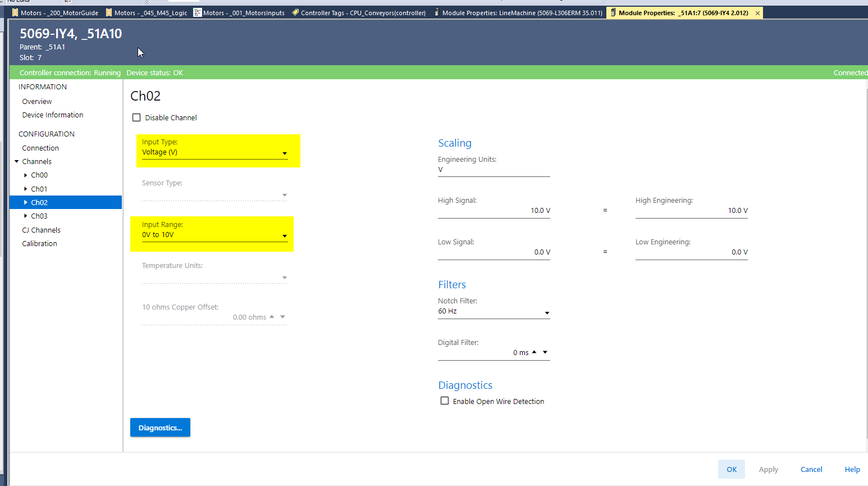Image resolution: width=868 pixels, height=486 pixels.
Task: Open the Connection configuration page
Action: coord(40,148)
